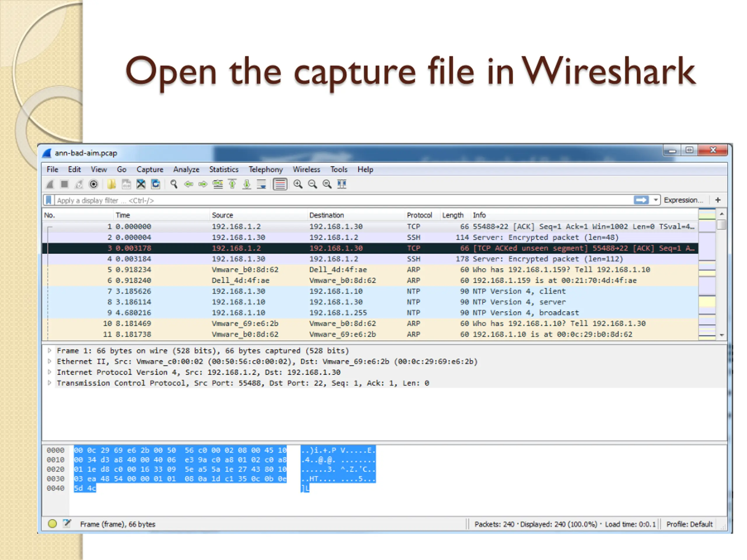The height and width of the screenshot is (560, 747).
Task: Open capture file comment pencil icon
Action: click(67, 524)
